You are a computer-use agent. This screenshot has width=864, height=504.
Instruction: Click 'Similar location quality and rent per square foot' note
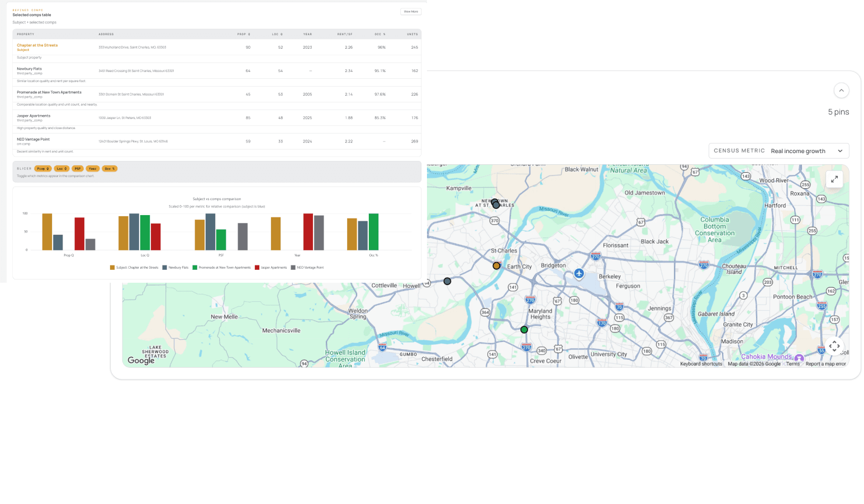pyautogui.click(x=51, y=81)
